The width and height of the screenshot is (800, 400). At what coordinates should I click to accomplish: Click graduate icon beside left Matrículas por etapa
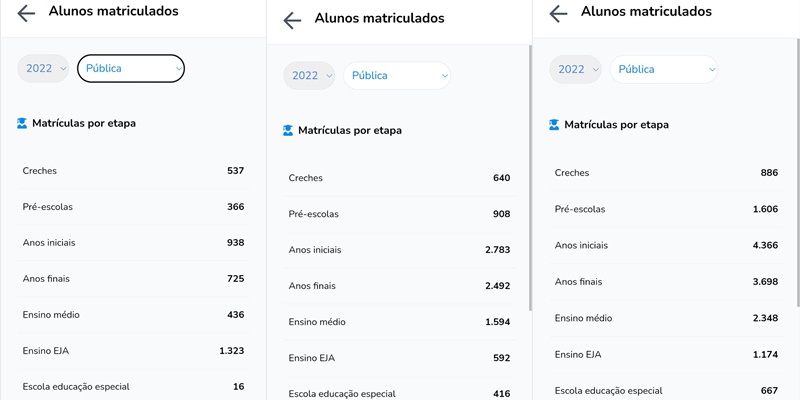click(22, 123)
